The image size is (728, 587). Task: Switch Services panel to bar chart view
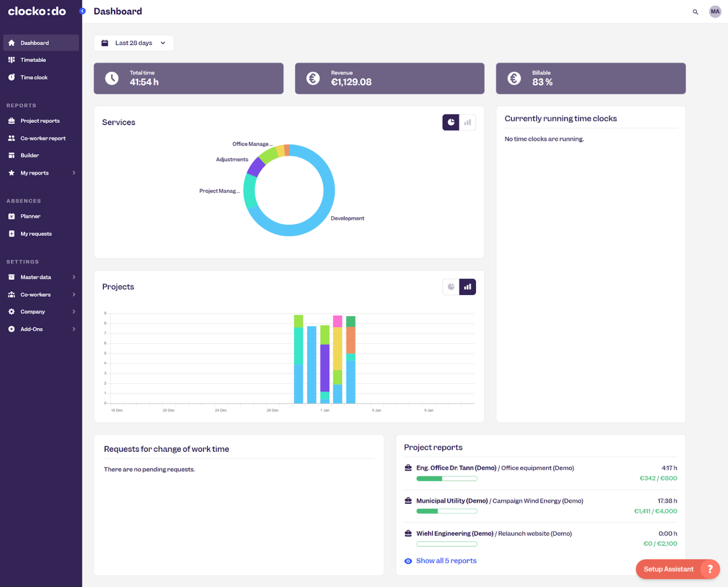468,122
